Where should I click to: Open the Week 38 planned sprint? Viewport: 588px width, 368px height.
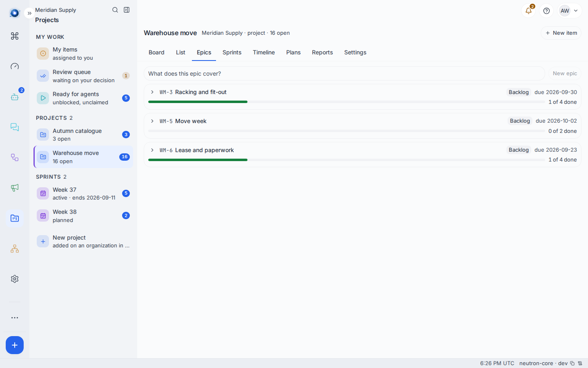(x=83, y=216)
